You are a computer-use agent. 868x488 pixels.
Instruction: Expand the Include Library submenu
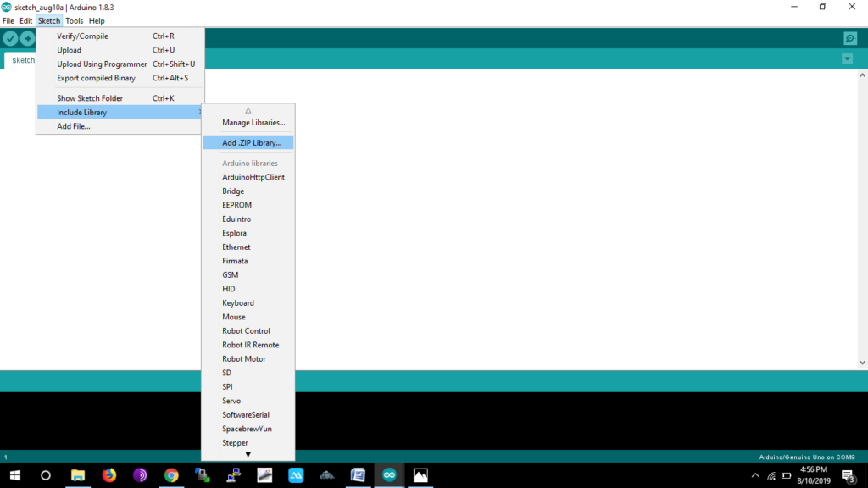point(120,113)
